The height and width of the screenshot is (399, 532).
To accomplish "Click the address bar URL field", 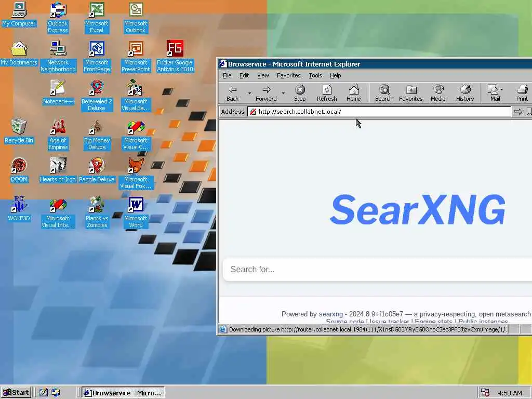I will (379, 112).
